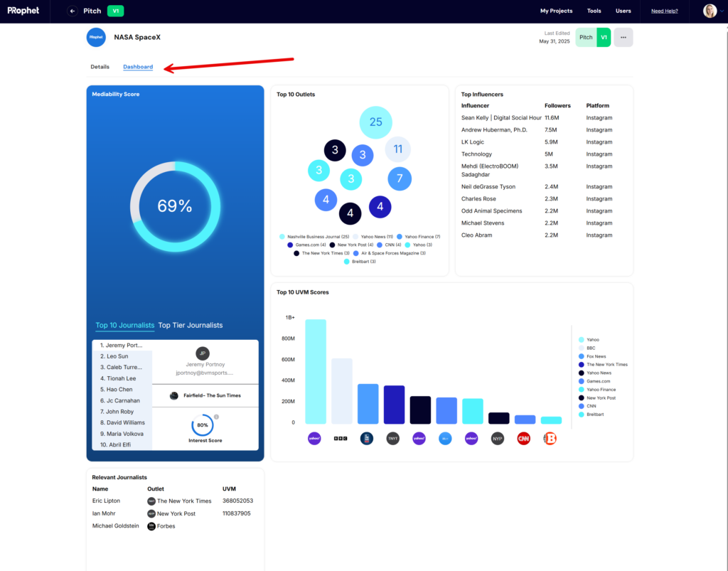Click the outlet icon in Eric Lipton's row
728x571 pixels.
[151, 501]
